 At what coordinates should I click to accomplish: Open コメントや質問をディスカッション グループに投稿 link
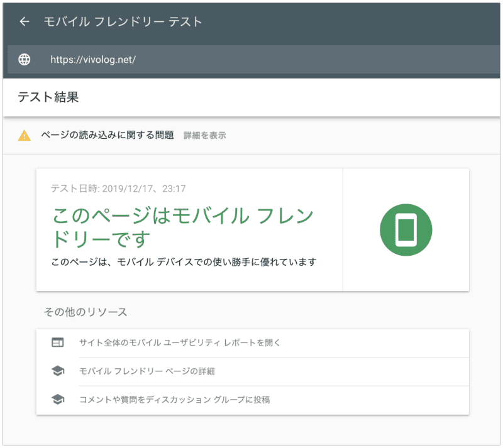tap(175, 399)
